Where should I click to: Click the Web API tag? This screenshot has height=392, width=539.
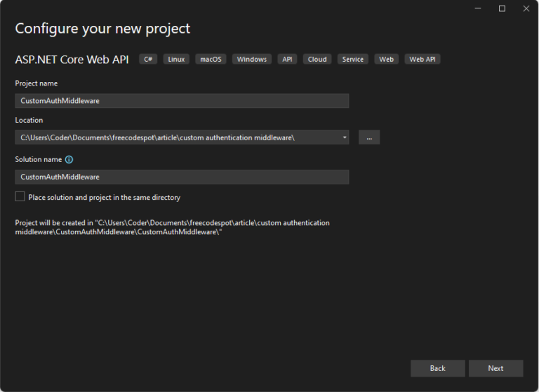pos(422,60)
